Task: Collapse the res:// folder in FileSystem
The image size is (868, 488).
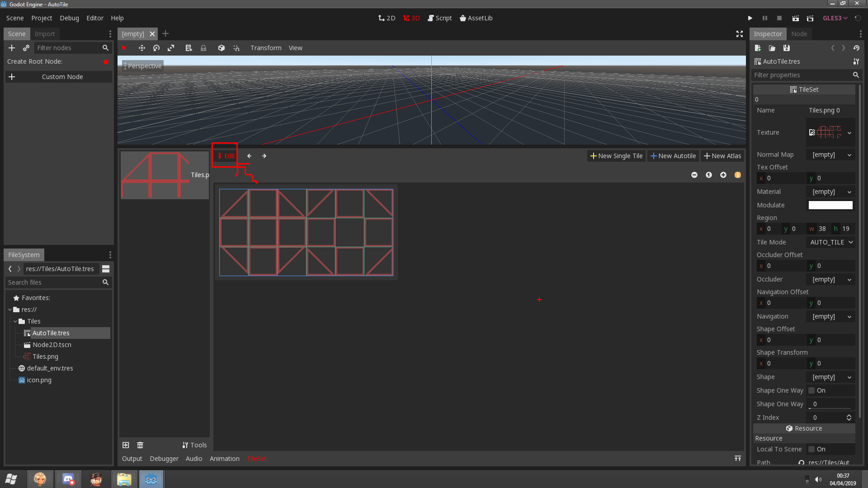Action: [10, 310]
